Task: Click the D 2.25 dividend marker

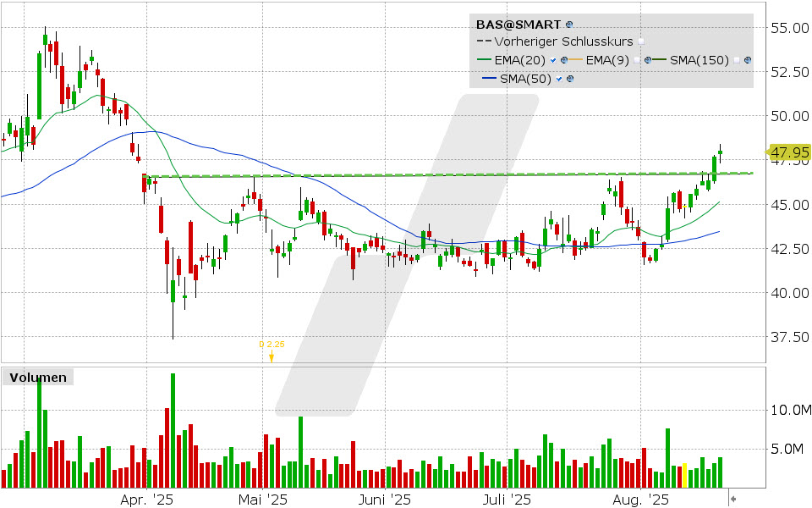Action: point(272,351)
